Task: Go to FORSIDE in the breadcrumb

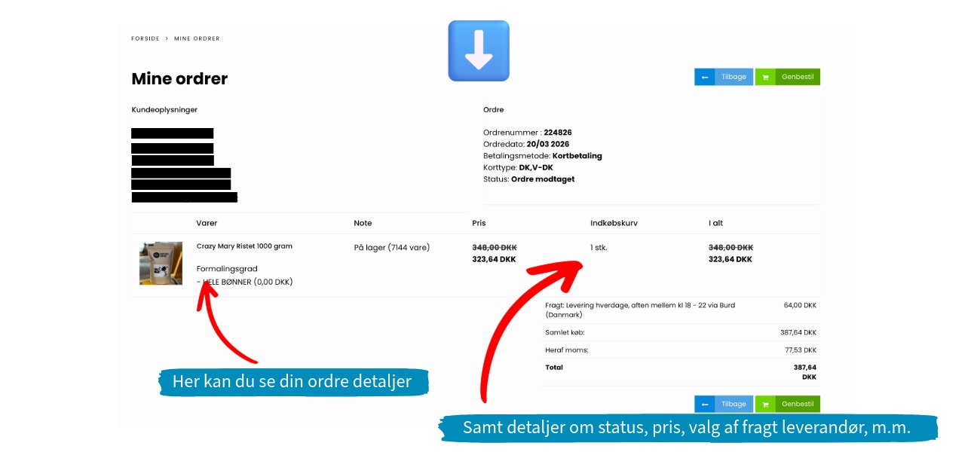Action: (x=145, y=38)
